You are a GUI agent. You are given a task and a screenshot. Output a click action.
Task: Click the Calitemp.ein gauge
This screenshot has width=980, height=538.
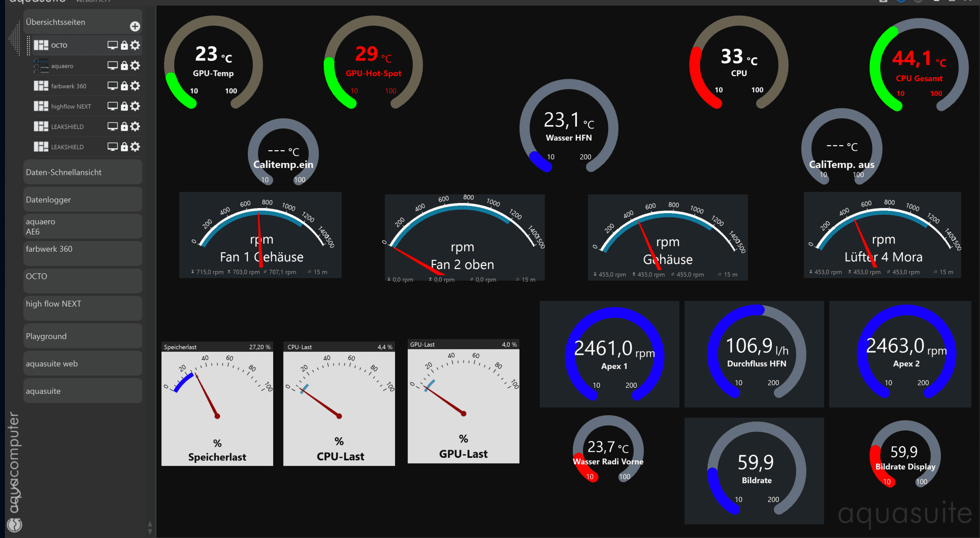[283, 152]
